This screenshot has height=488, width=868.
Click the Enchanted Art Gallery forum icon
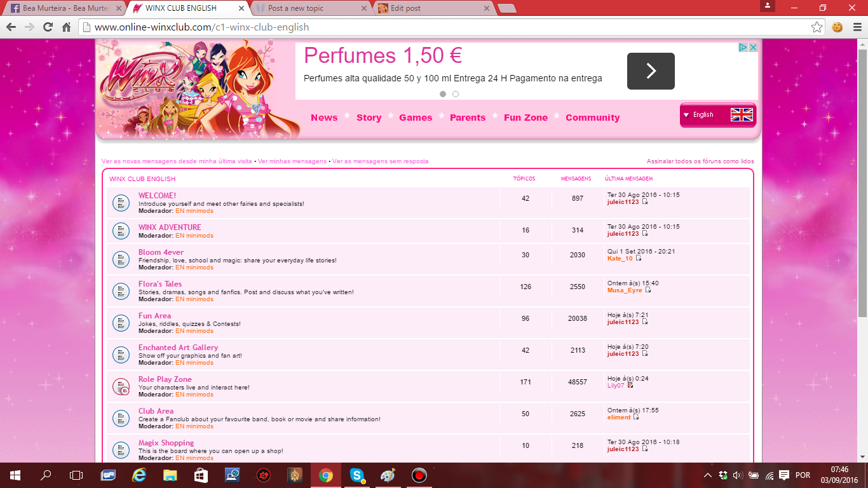[x=121, y=355]
